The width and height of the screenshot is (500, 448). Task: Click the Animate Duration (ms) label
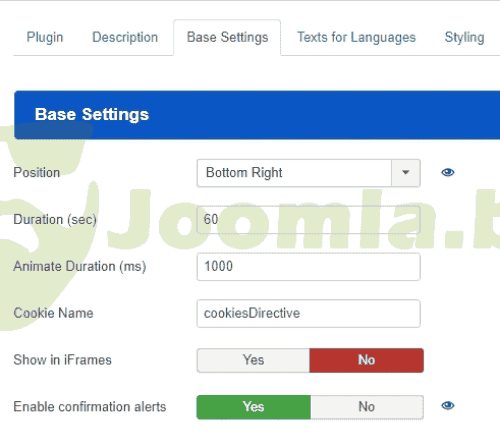click(x=80, y=267)
